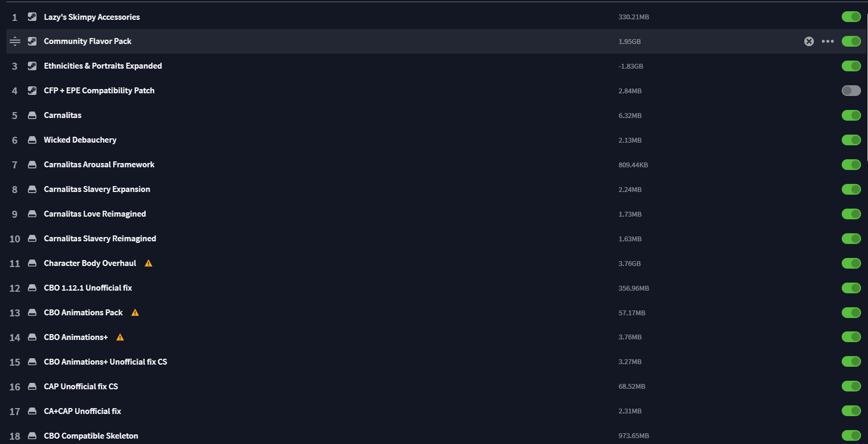Click the load order number 18

pyautogui.click(x=14, y=436)
